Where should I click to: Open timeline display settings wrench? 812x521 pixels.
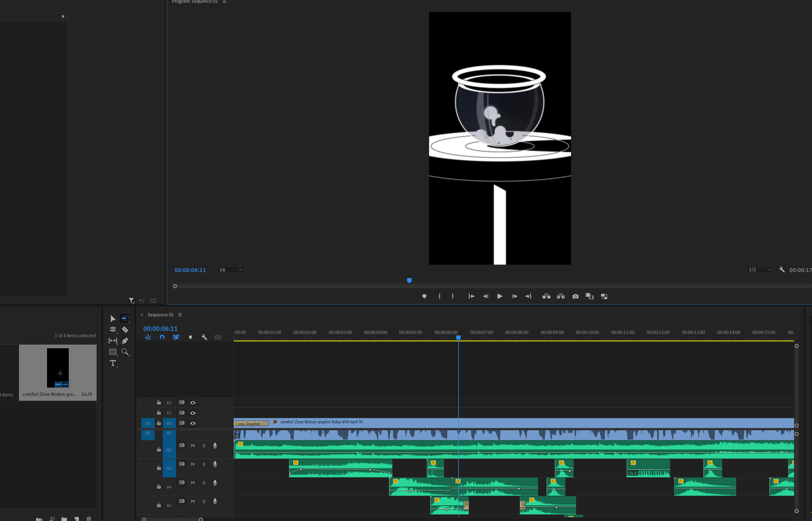pyautogui.click(x=204, y=337)
